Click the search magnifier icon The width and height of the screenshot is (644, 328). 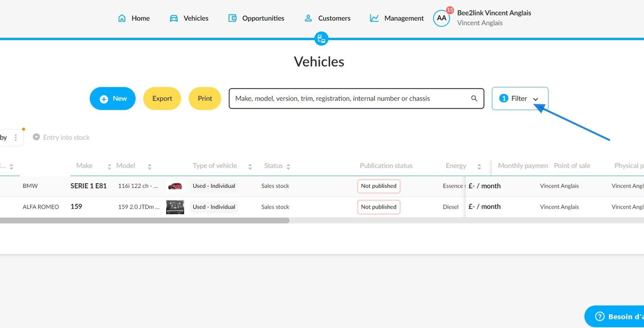coord(474,99)
